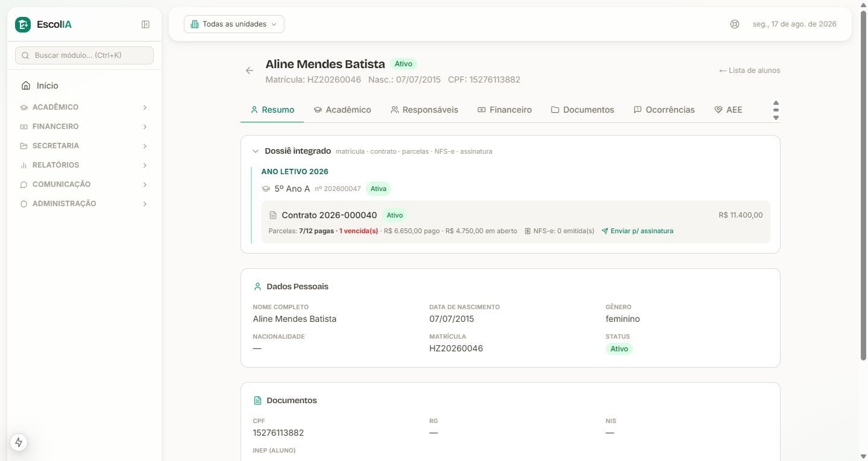Expand the ADMINISTRAÇÃO section chevron

(145, 204)
